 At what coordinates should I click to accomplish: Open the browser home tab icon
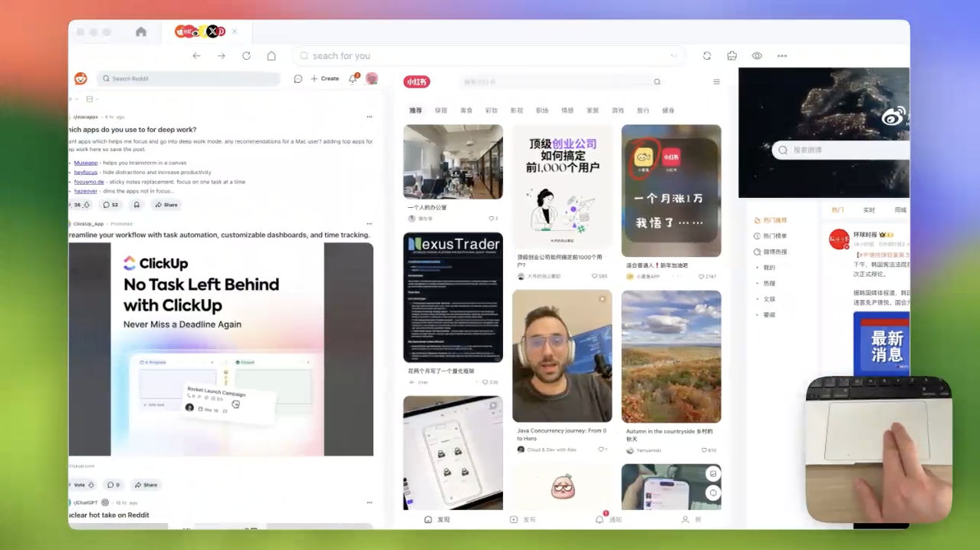[x=141, y=31]
